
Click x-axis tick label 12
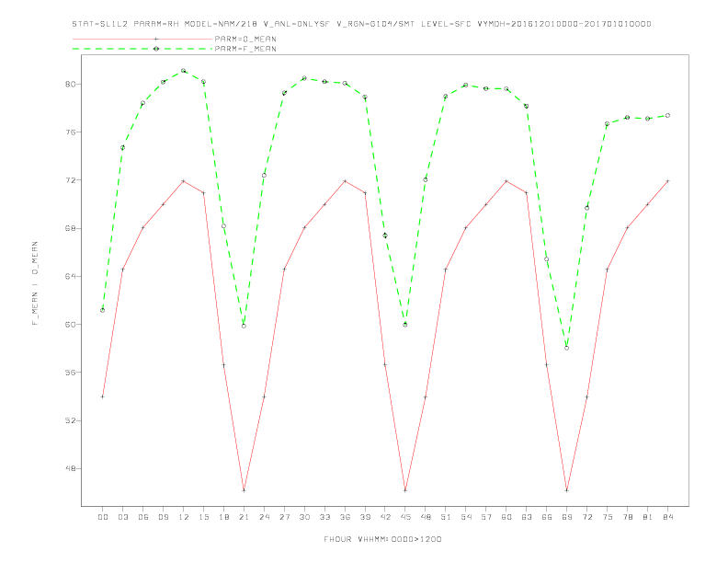click(184, 517)
